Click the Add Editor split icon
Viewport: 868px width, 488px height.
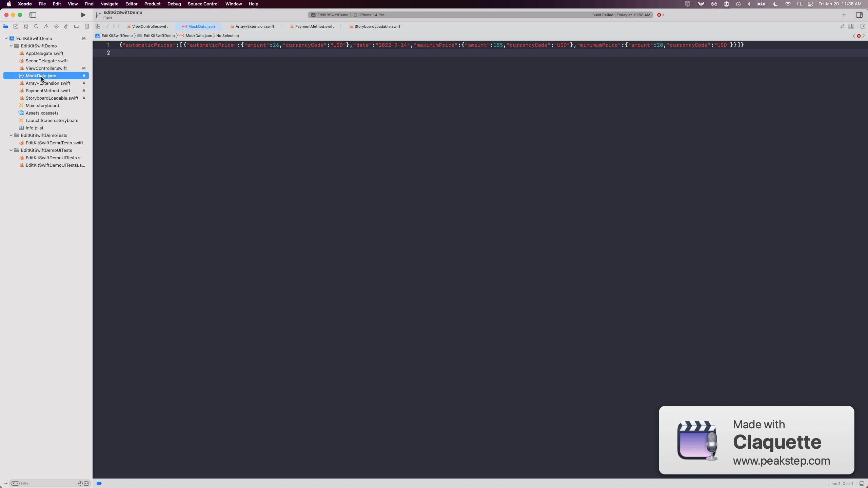(862, 26)
